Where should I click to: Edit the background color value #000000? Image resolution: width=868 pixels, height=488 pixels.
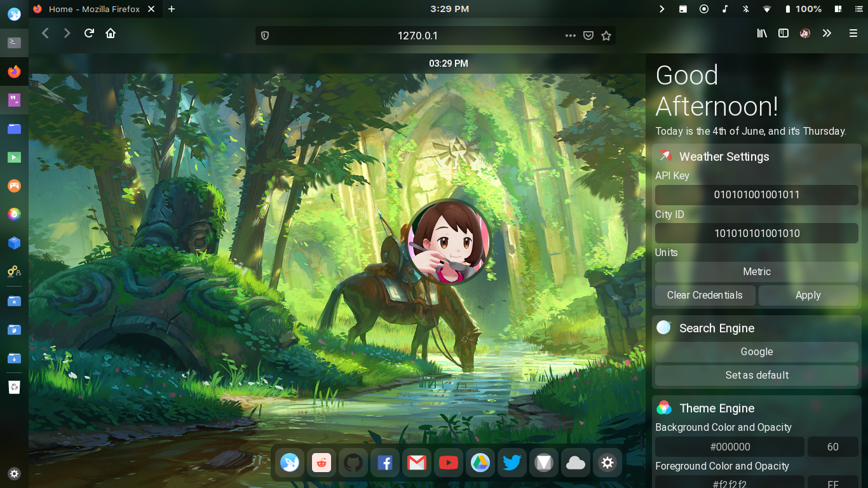(730, 447)
